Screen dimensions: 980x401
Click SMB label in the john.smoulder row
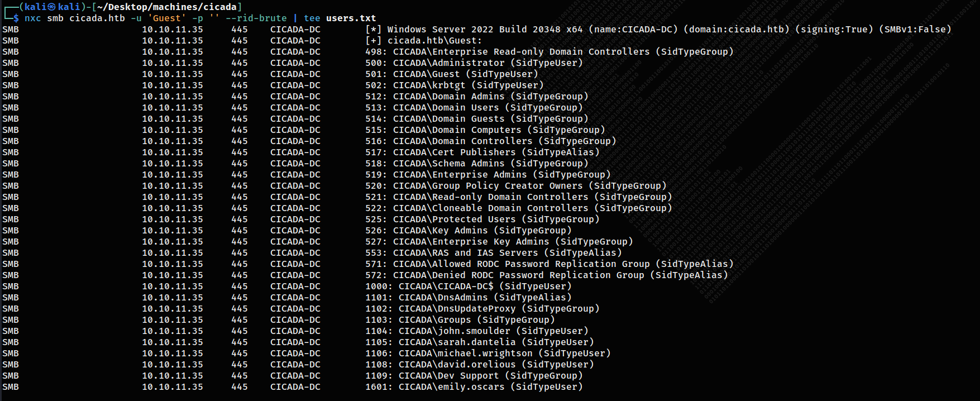pyautogui.click(x=11, y=331)
